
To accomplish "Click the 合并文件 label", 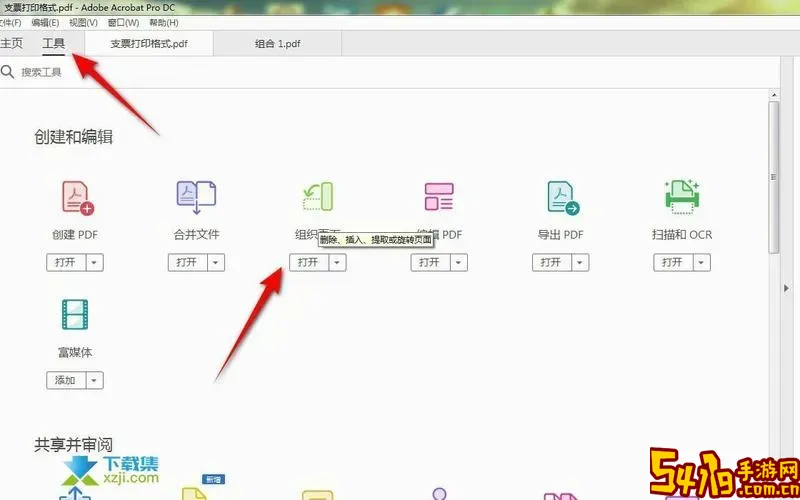I will [x=196, y=235].
